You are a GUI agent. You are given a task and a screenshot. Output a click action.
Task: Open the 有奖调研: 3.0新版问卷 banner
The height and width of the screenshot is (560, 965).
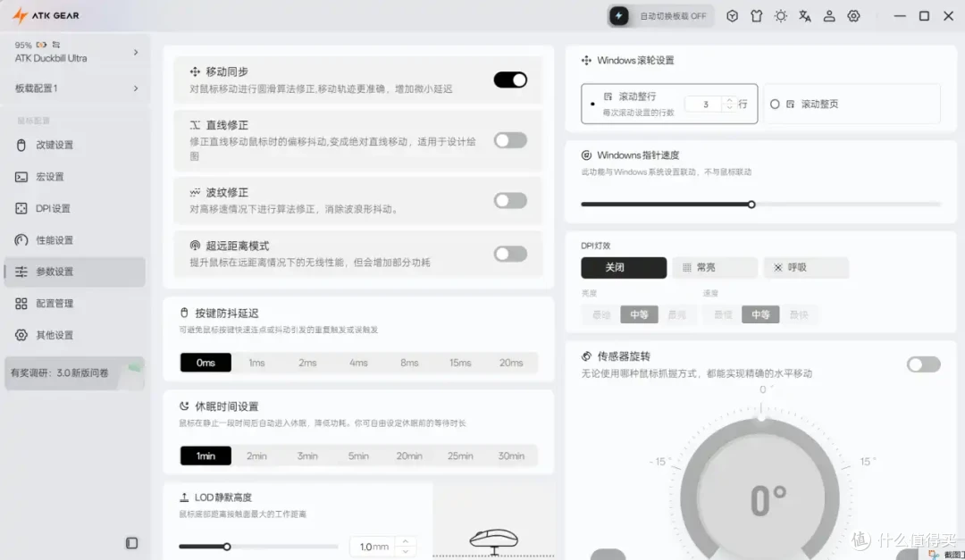tap(74, 373)
